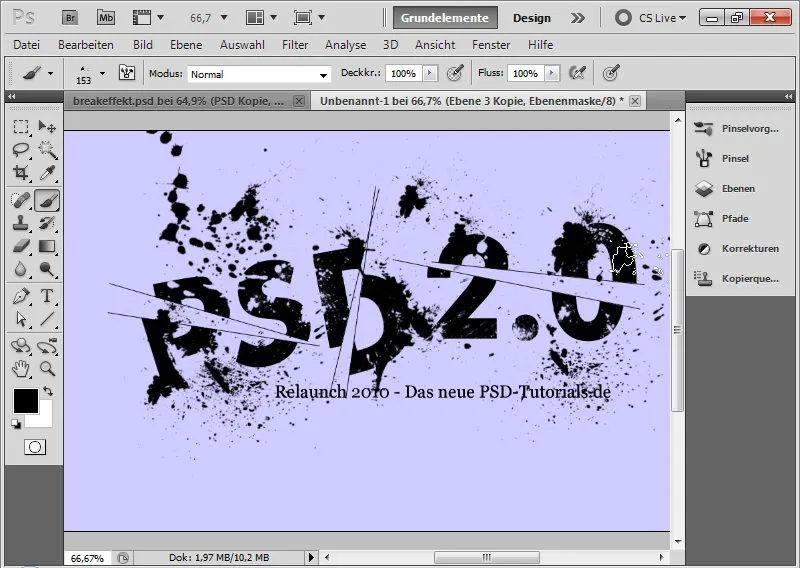Image resolution: width=800 pixels, height=568 pixels.
Task: Launch Adobe Bridge from the Br icon
Action: [x=70, y=18]
